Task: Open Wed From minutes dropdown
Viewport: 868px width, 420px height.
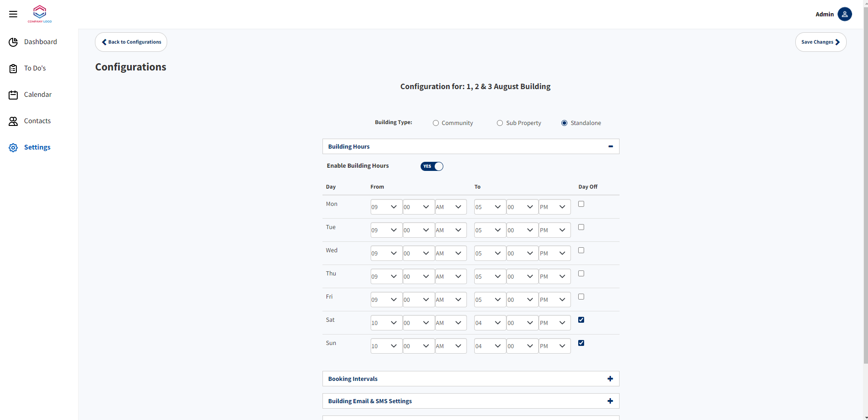Action: [x=419, y=253]
